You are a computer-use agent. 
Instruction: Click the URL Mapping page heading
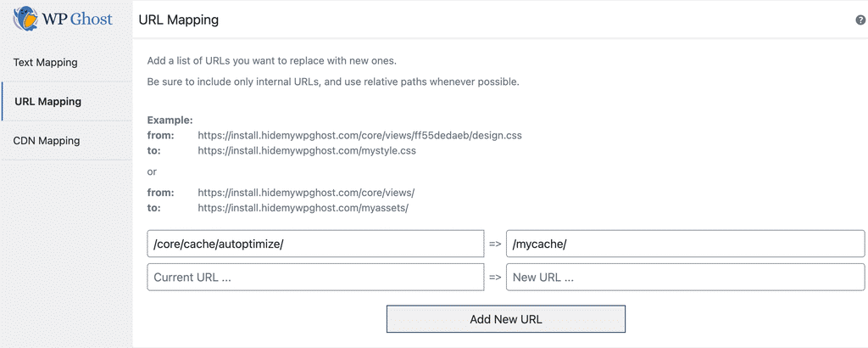(178, 20)
